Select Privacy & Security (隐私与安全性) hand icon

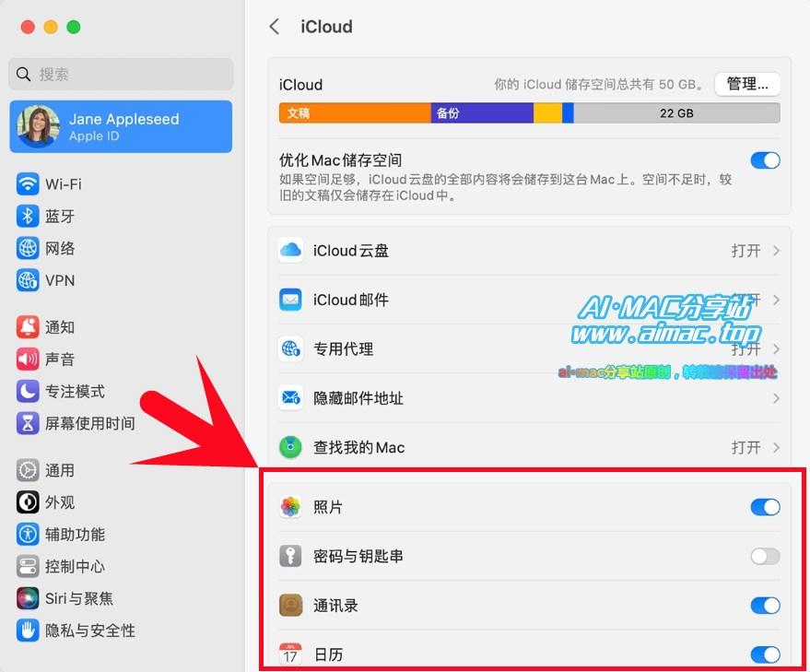[28, 631]
